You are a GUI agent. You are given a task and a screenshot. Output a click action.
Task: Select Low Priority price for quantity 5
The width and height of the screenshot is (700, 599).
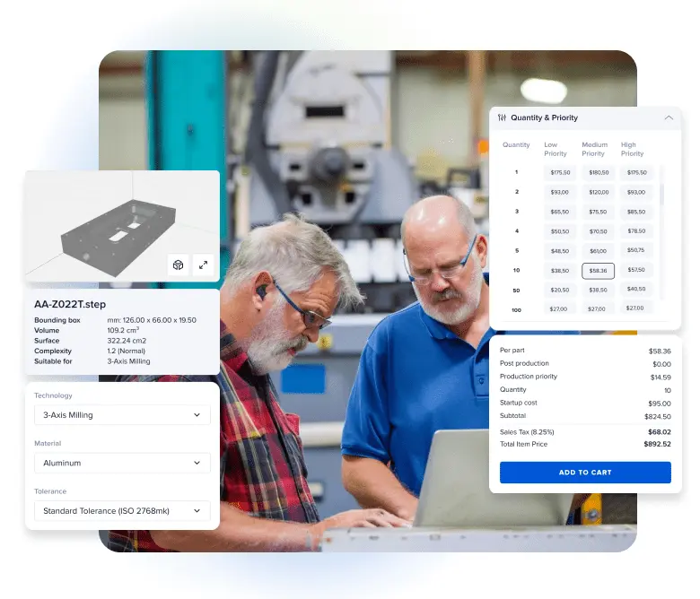click(x=560, y=251)
